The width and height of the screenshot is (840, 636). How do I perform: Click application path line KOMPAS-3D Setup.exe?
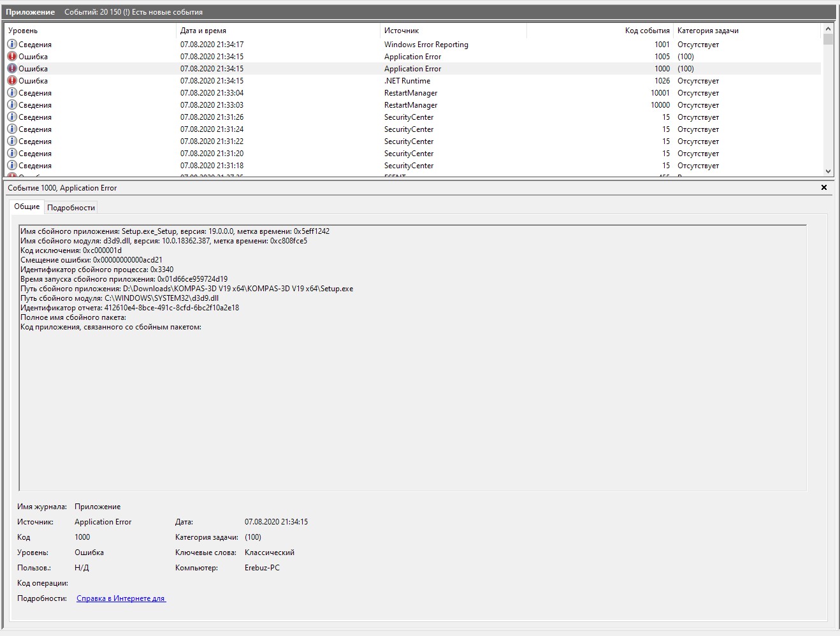click(187, 289)
